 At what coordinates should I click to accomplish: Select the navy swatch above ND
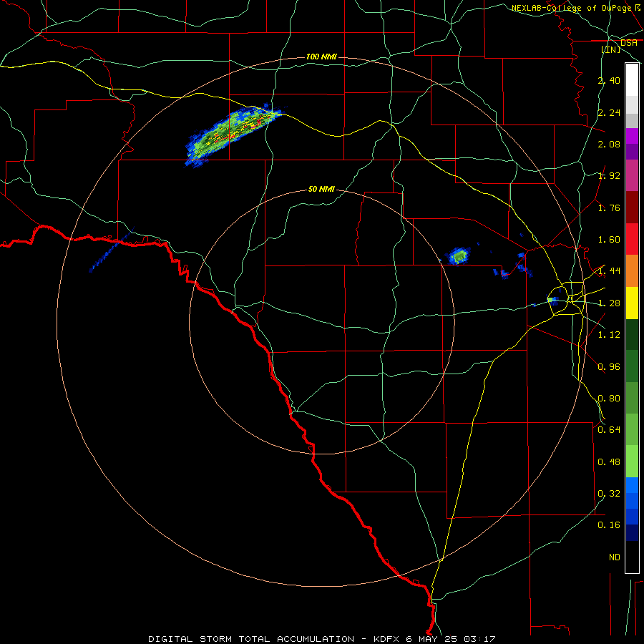[x=632, y=533]
